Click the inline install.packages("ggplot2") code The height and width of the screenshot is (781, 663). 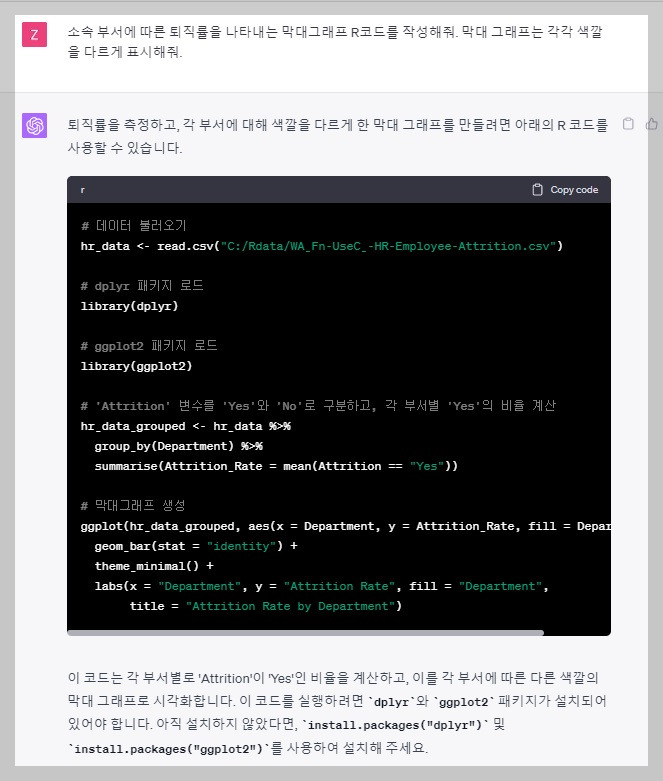(168, 749)
